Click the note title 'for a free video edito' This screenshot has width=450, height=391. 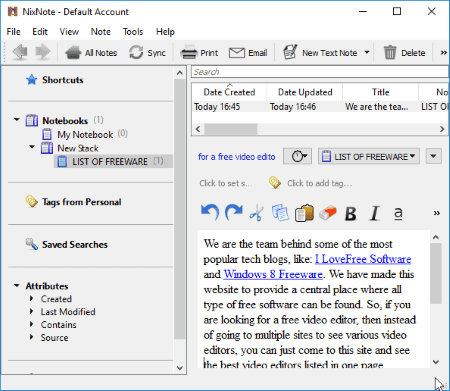237,156
